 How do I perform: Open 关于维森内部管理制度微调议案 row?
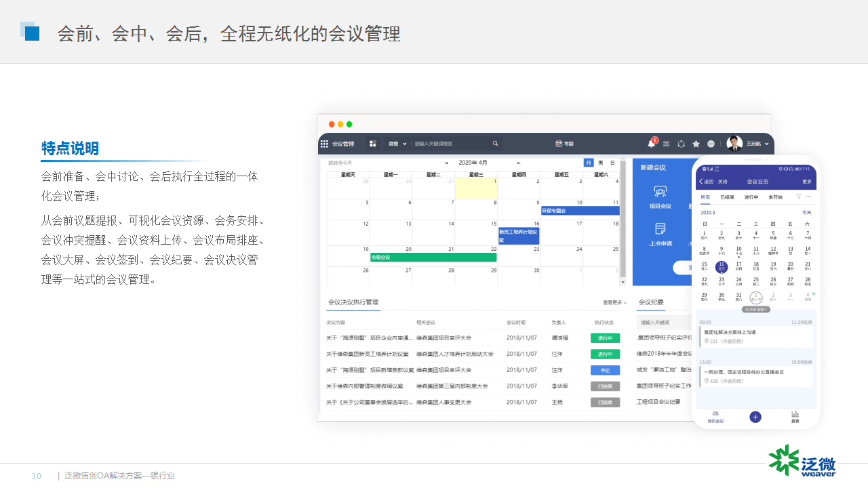pos(365,386)
